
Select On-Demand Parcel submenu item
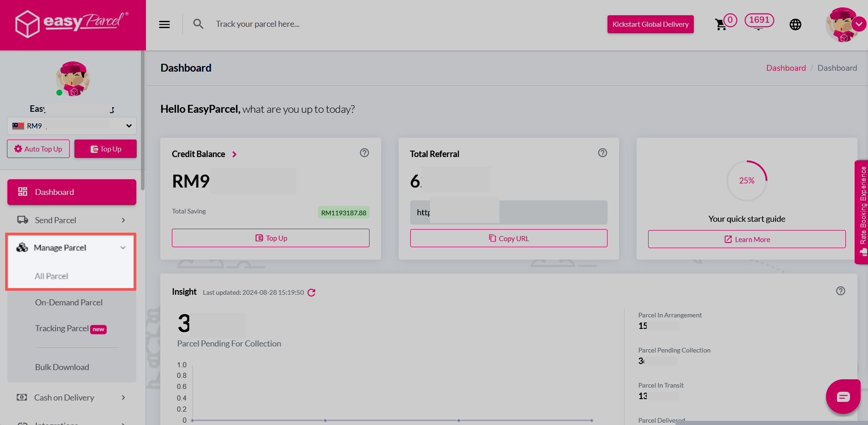pos(69,303)
